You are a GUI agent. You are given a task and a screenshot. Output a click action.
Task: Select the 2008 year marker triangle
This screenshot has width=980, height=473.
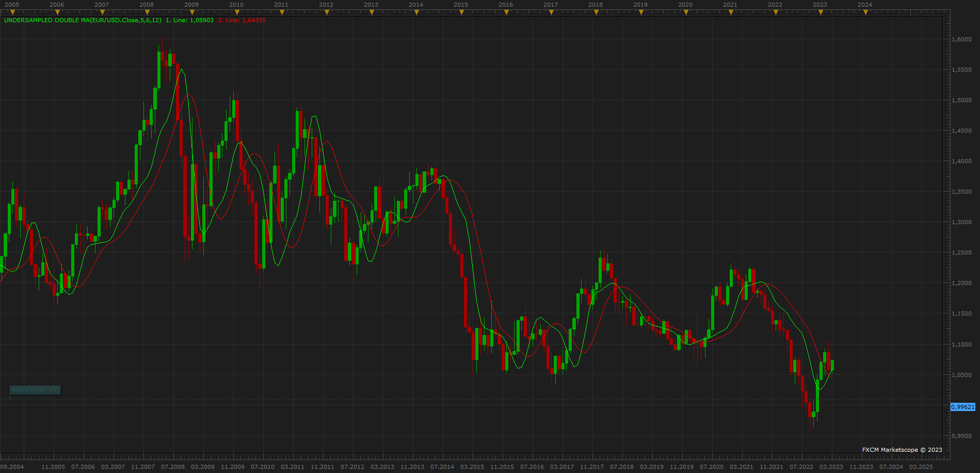[x=147, y=12]
